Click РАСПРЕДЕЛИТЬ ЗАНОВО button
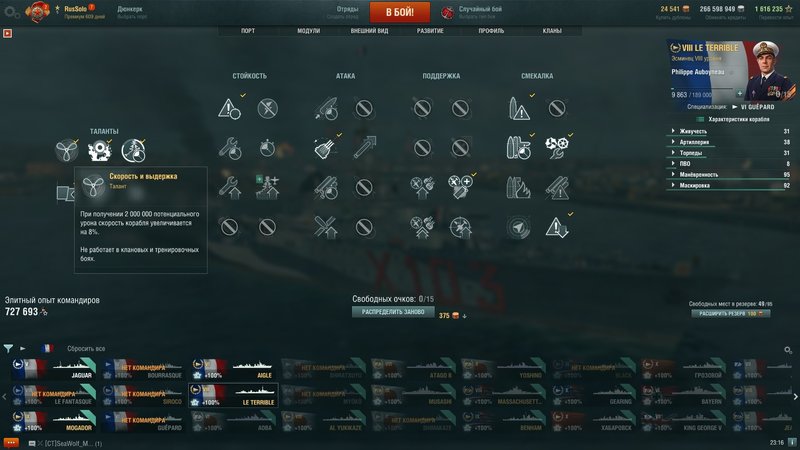 coord(393,312)
